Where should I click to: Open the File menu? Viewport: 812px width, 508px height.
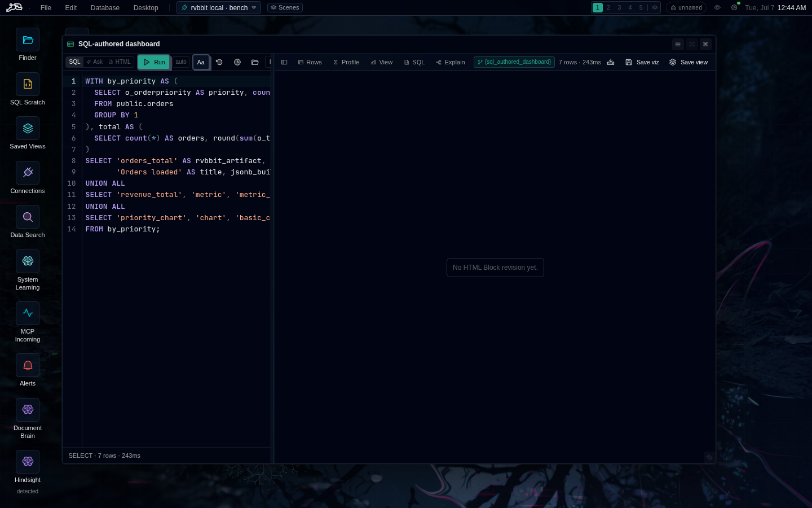(46, 7)
